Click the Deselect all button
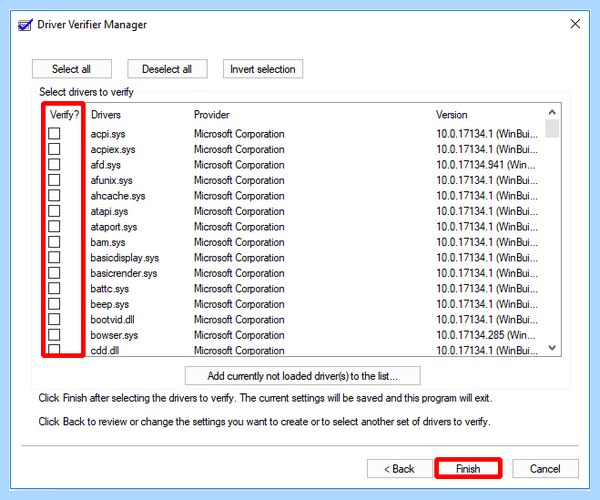 (x=167, y=69)
